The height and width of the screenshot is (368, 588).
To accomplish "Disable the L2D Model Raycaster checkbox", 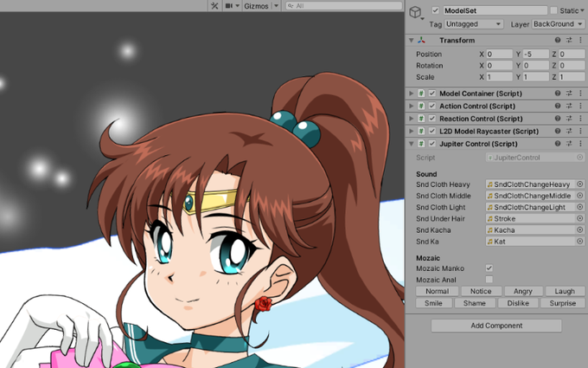I will coord(432,131).
